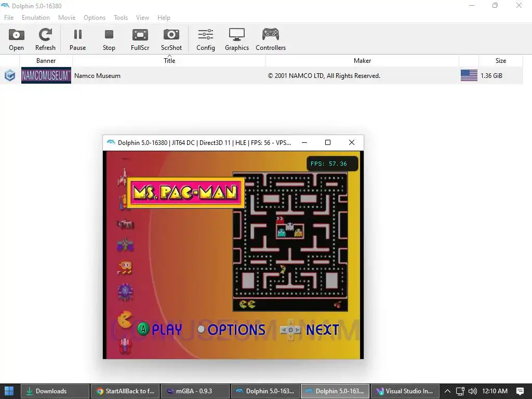Show hidden system tray icons
Image resolution: width=532 pixels, height=399 pixels.
point(447,391)
